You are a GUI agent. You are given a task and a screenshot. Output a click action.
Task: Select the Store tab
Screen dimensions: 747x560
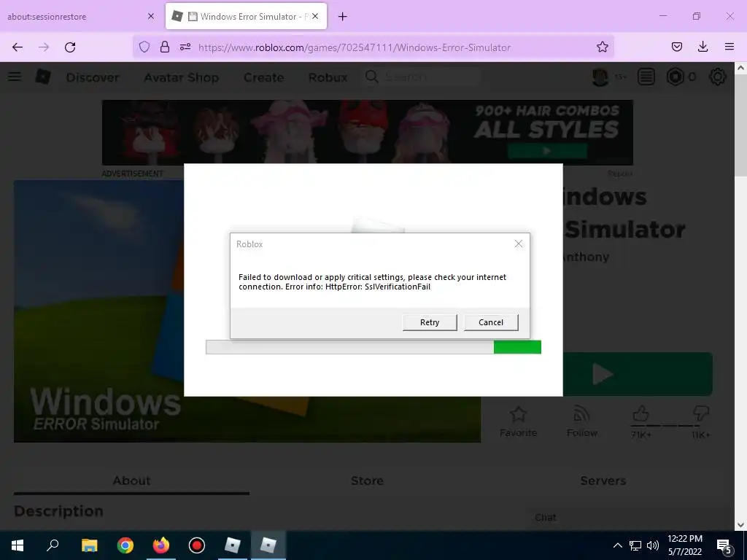(367, 481)
